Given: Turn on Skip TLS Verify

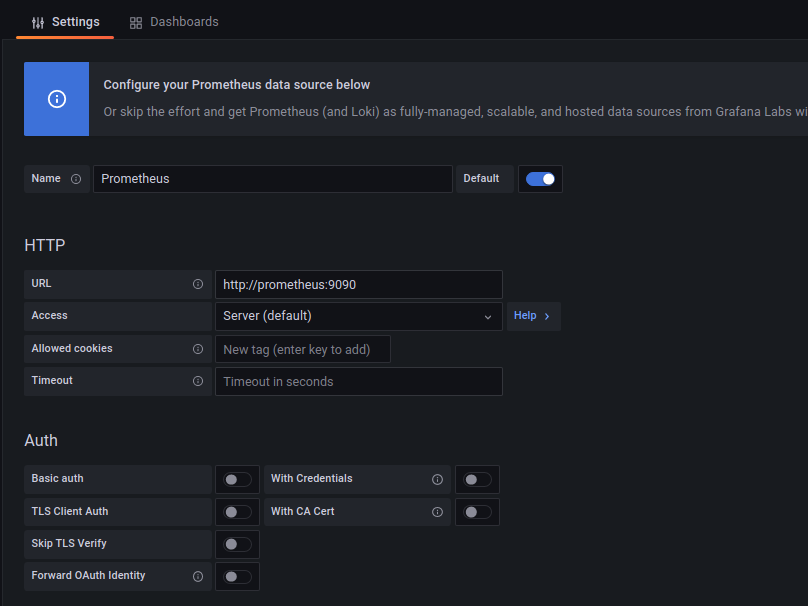Looking at the screenshot, I should [237, 544].
